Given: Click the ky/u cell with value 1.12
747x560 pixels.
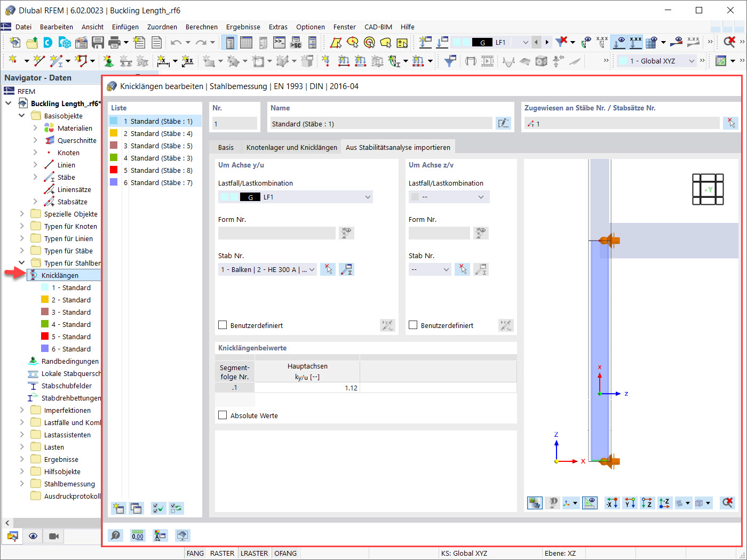Looking at the screenshot, I should pos(307,388).
